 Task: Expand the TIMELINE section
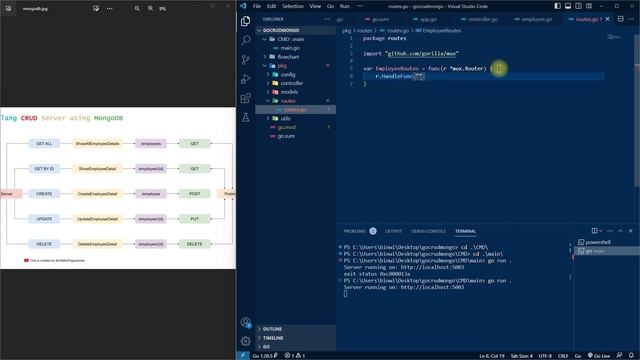(x=296, y=338)
